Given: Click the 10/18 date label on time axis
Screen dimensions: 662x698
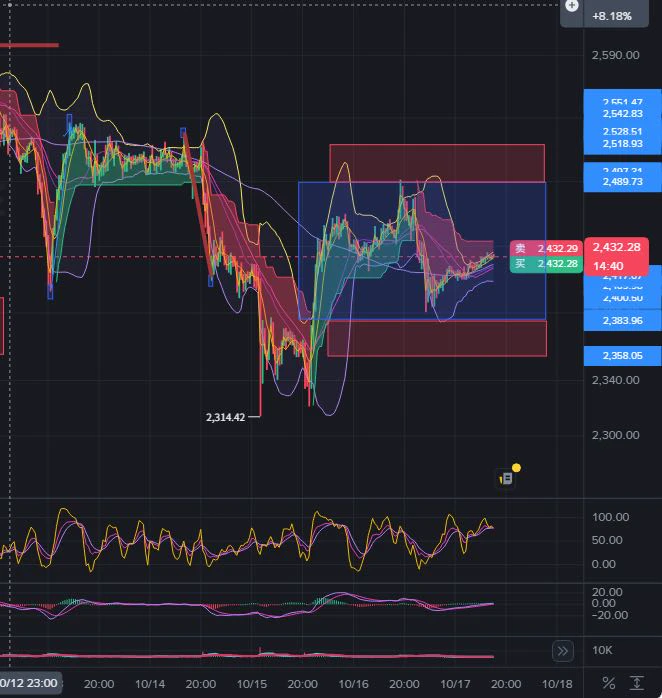Looking at the screenshot, I should (557, 684).
